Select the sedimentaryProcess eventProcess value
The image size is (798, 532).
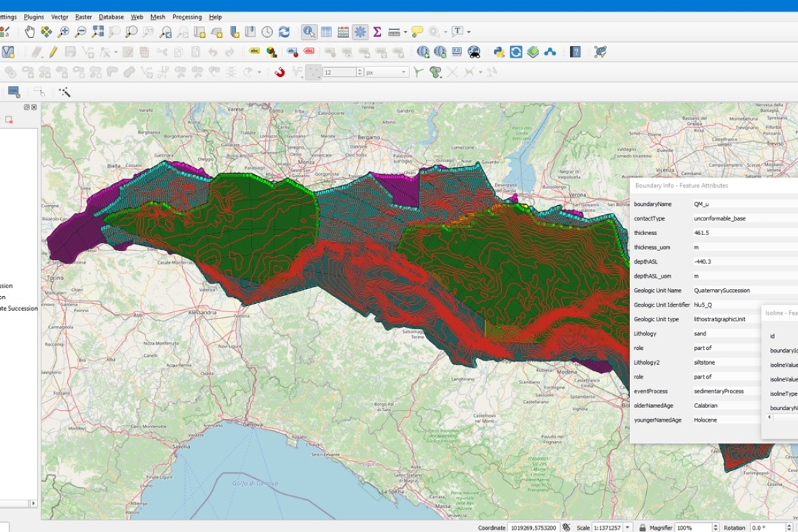coord(719,391)
